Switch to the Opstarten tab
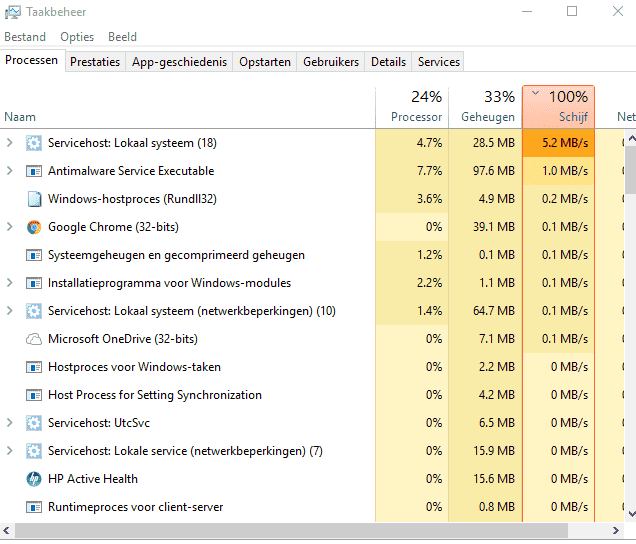 [x=265, y=62]
